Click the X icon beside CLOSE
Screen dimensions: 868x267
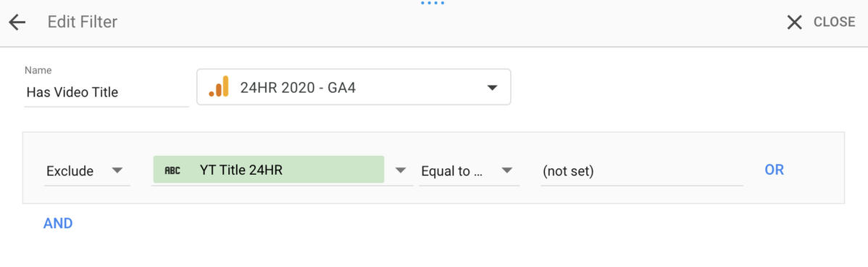[794, 22]
